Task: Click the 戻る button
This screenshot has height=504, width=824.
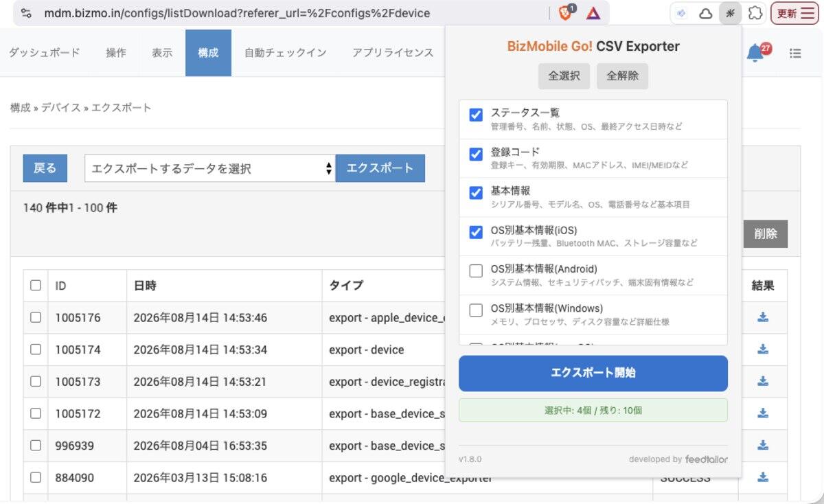Action: tap(45, 168)
